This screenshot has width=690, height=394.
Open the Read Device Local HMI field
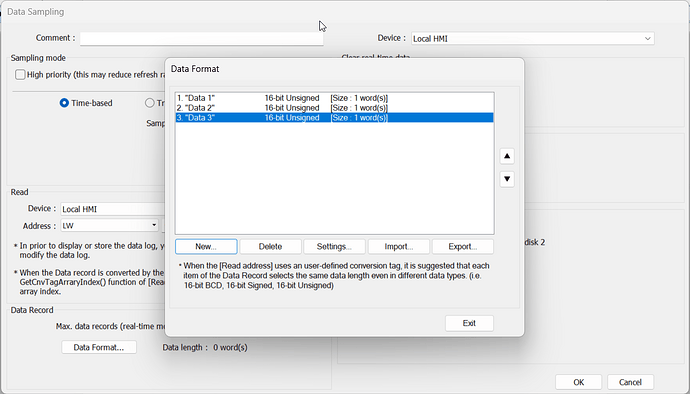click(x=112, y=209)
